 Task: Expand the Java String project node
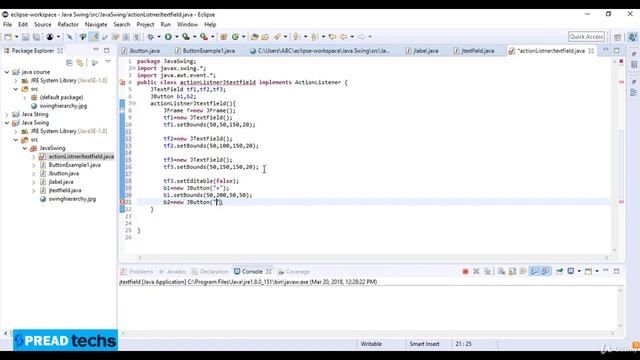pos(7,114)
